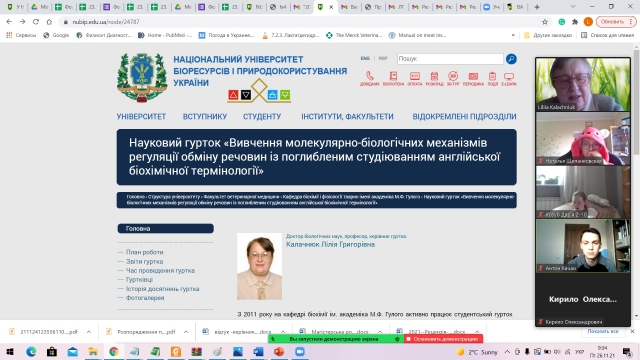
Task: Expand options for відгук-керівник docx download
Action: (283, 332)
